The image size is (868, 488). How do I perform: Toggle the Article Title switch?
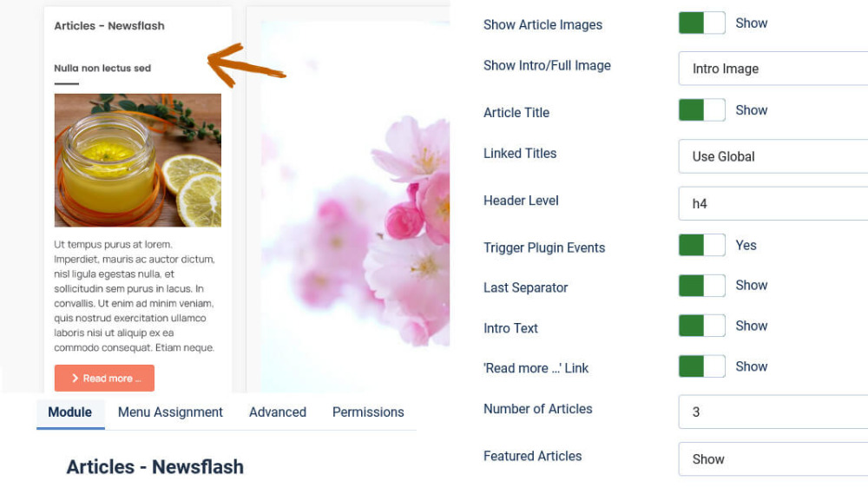[x=702, y=110]
